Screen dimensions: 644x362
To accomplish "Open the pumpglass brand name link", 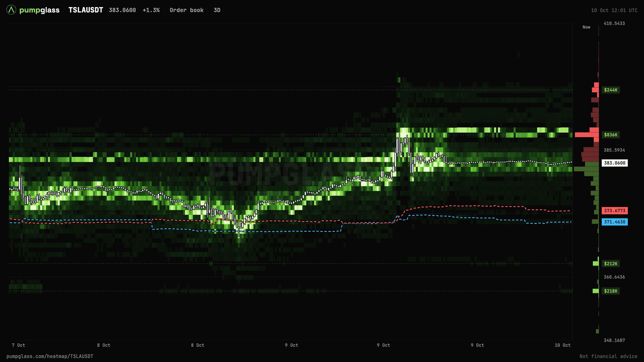I will tap(39, 10).
